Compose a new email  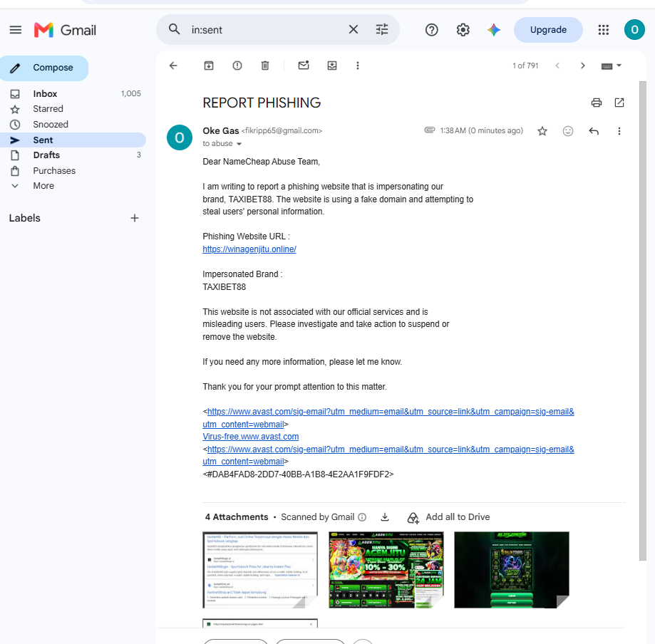coord(44,68)
